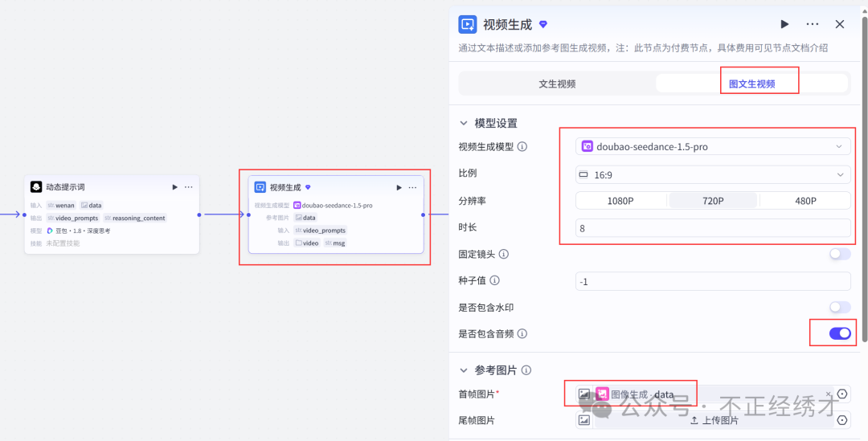Open variable picker for 首帧图片
This screenshot has width=868, height=441.
pos(842,394)
